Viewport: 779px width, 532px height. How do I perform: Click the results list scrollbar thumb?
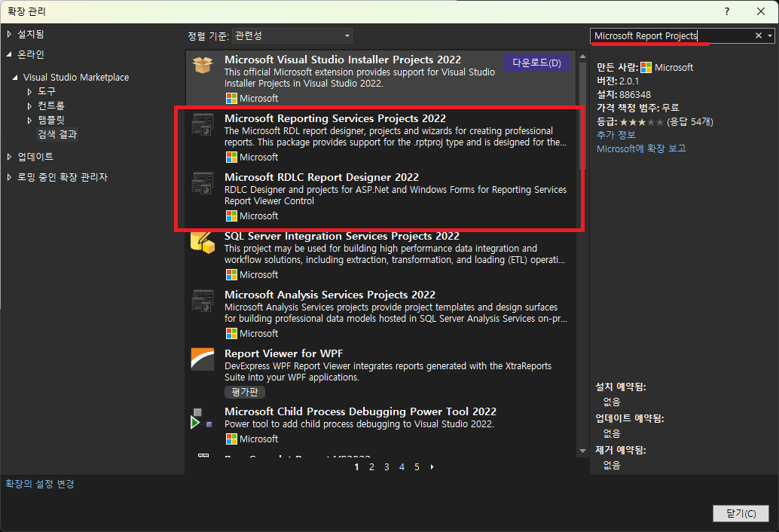582,116
